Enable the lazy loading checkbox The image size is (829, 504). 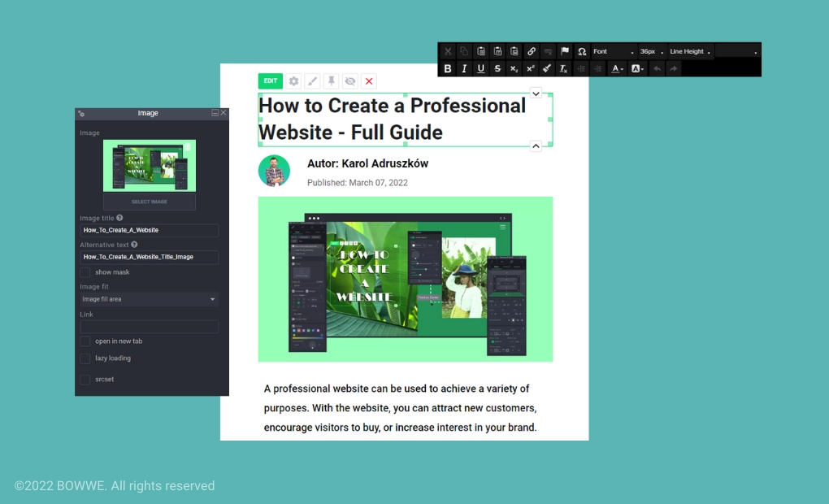click(x=85, y=358)
